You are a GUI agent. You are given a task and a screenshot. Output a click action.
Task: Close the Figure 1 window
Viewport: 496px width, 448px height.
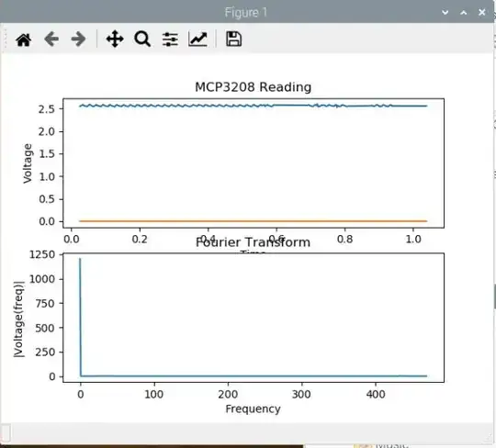[482, 12]
